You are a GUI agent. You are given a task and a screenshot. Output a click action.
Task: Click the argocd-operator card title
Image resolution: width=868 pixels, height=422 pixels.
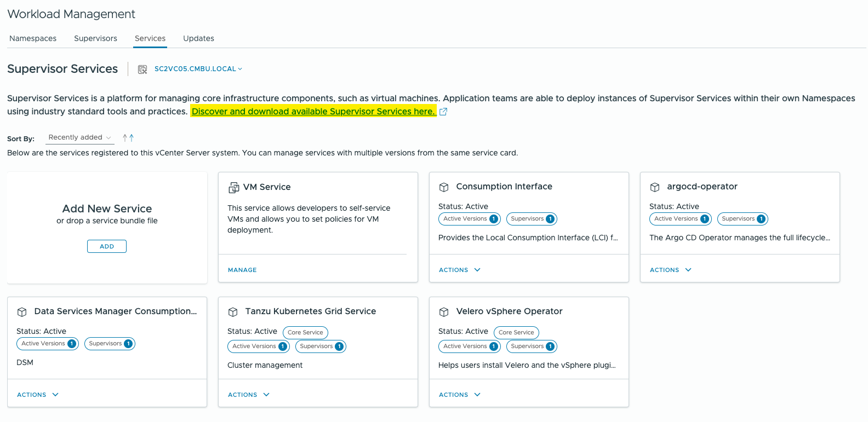click(x=702, y=187)
